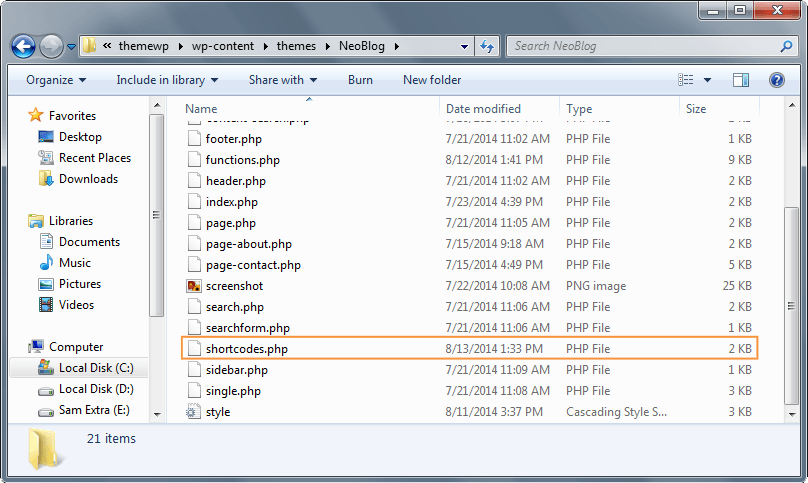Click the wp-content breadcrumb in address bar
The height and width of the screenshot is (483, 808).
click(221, 46)
